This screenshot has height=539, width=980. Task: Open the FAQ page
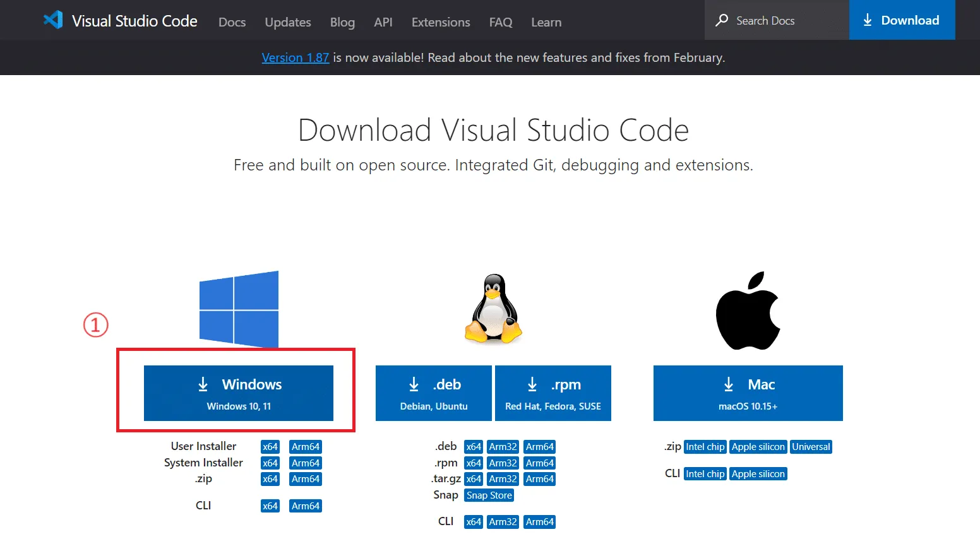(x=501, y=22)
